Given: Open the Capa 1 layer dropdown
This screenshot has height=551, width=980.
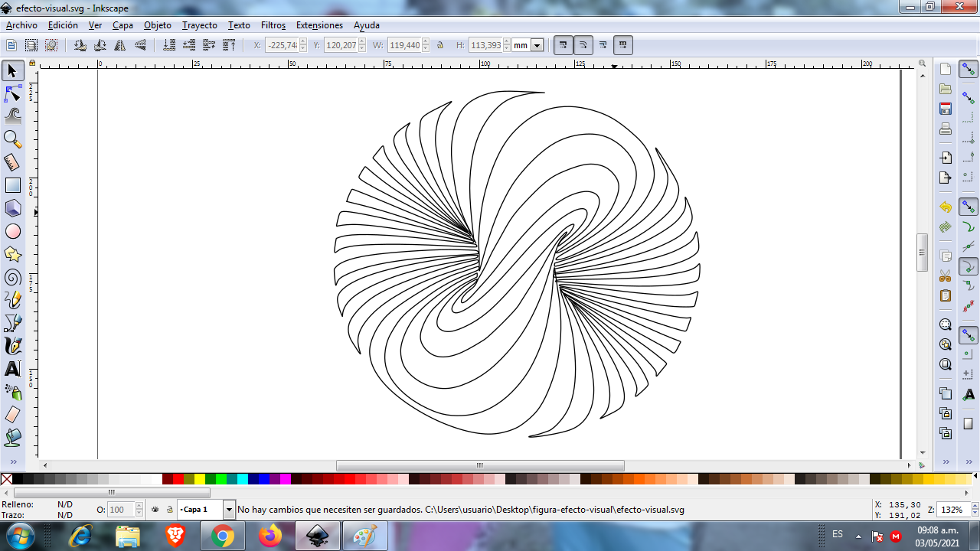Looking at the screenshot, I should pyautogui.click(x=229, y=510).
